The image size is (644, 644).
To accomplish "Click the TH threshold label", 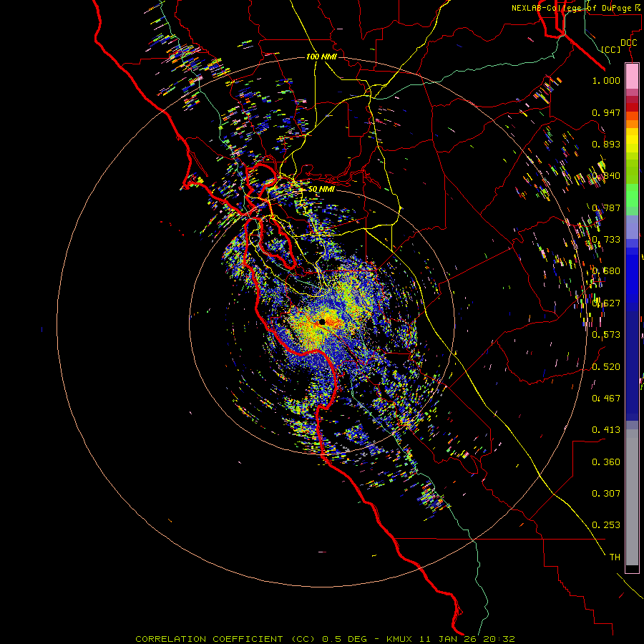I will click(x=615, y=557).
